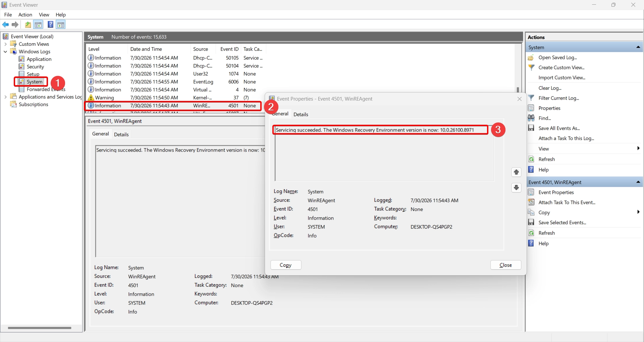Select the Setup log in the tree

point(33,74)
